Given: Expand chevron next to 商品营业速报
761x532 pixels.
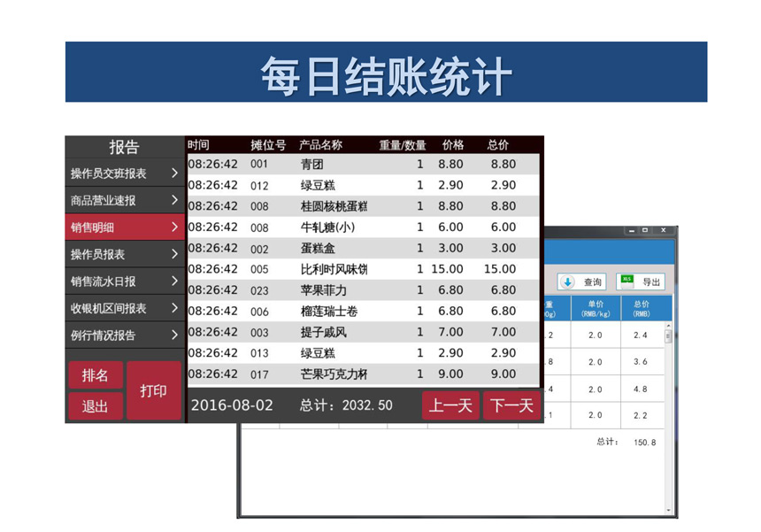Looking at the screenshot, I should pos(174,201).
